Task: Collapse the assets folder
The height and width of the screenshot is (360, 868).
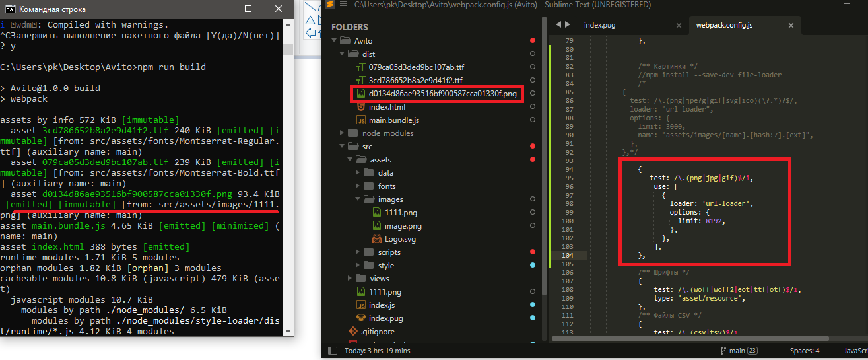Action: [351, 160]
